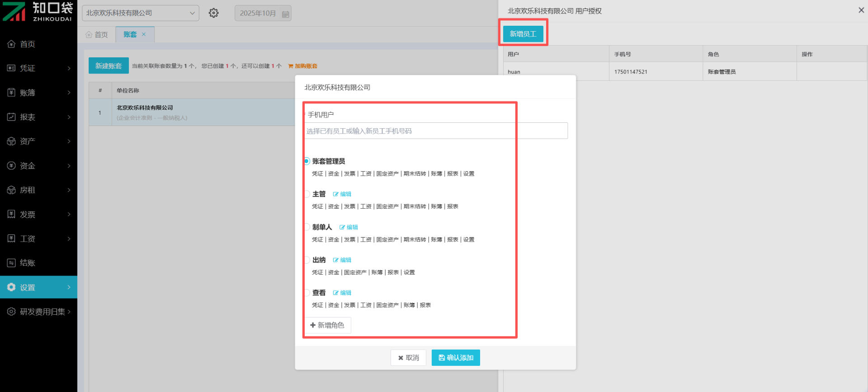Click the 加购账套 purchase link
The height and width of the screenshot is (392, 868).
pos(303,66)
